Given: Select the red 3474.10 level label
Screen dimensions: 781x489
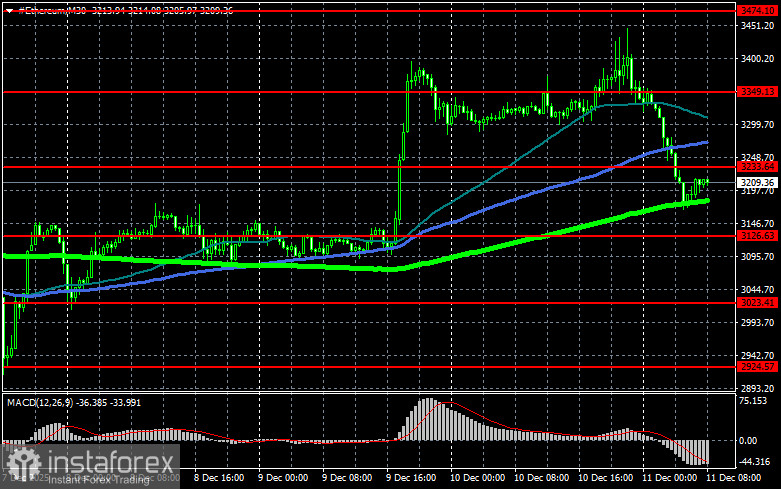Looking at the screenshot, I should point(757,10).
